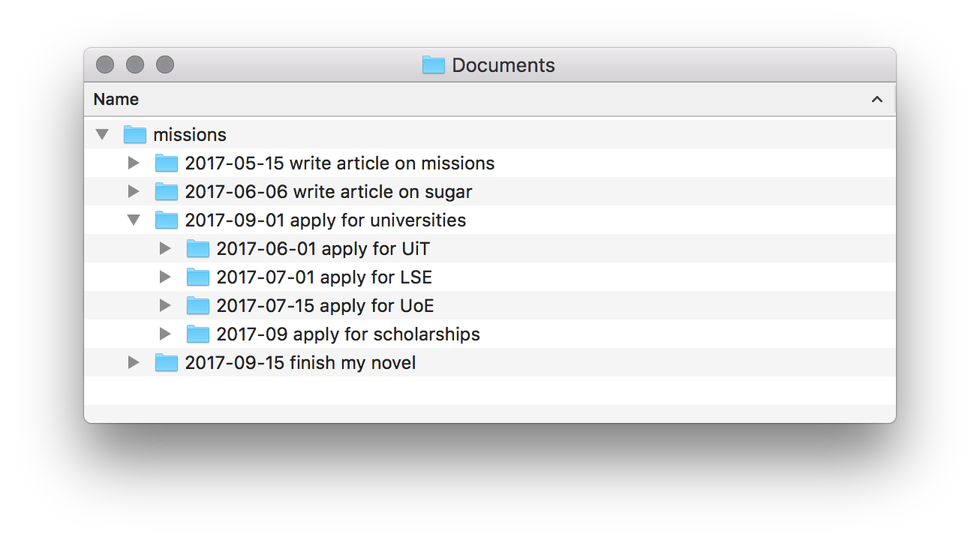Click folder icon for apply for UoE
This screenshot has width=980, height=543.
tap(198, 306)
